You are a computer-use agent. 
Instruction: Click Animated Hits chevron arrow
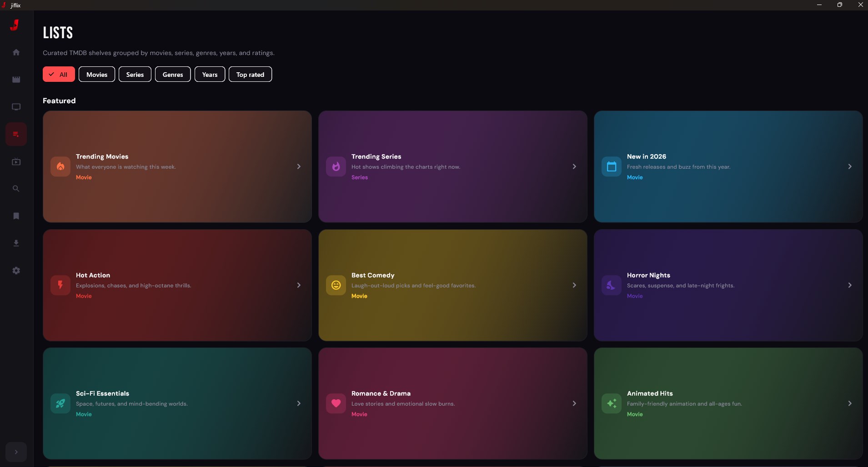coord(850,403)
